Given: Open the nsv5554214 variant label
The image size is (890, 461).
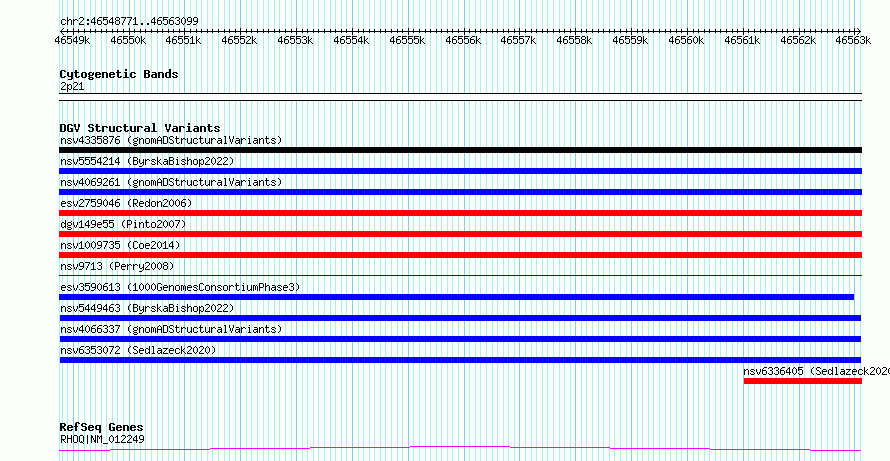Looking at the screenshot, I should 147,161.
